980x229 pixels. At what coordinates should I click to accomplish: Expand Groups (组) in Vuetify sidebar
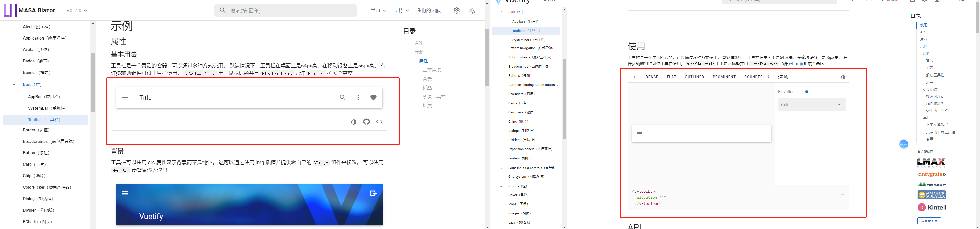(x=501, y=186)
